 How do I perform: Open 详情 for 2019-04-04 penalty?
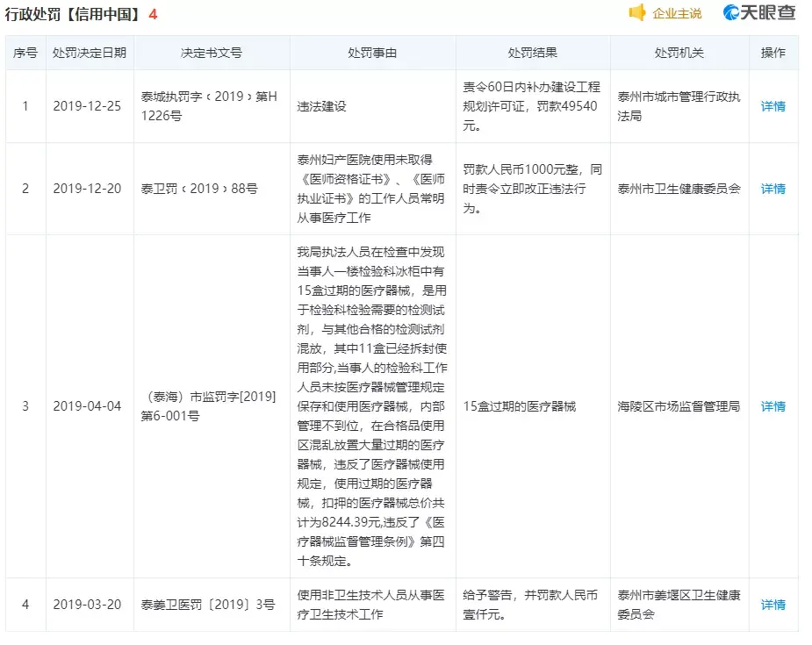point(773,406)
